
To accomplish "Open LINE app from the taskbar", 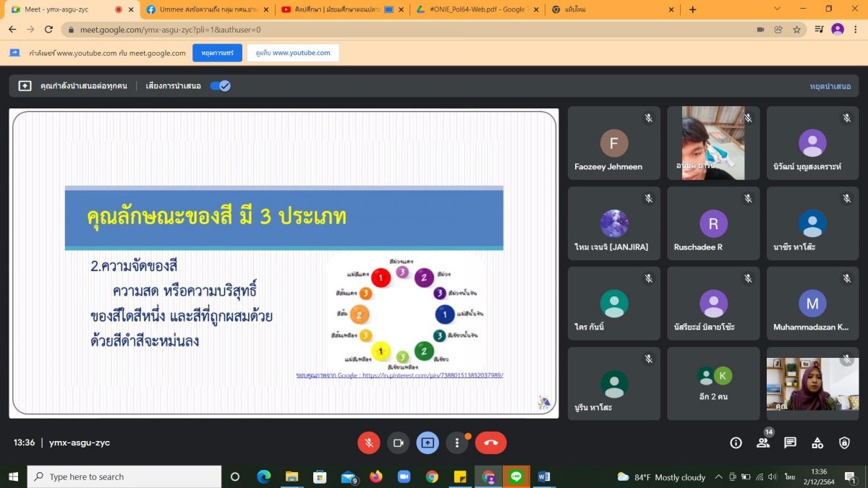I will [516, 476].
